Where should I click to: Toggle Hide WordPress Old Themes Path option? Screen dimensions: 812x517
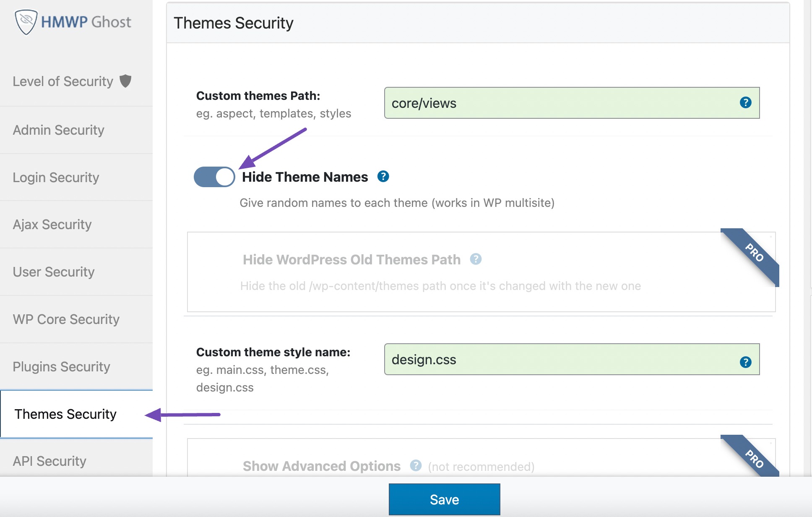coord(350,259)
